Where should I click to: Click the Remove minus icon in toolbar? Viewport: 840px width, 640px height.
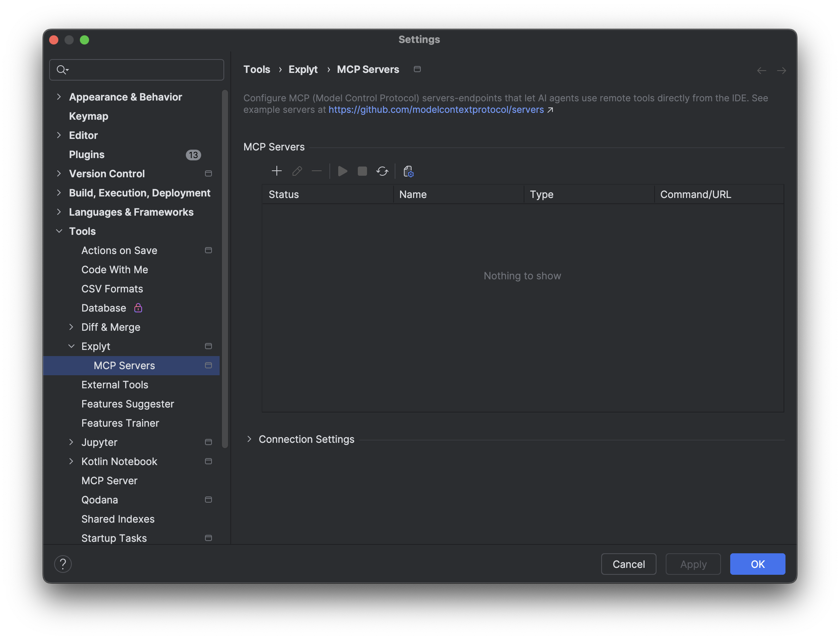(x=316, y=171)
